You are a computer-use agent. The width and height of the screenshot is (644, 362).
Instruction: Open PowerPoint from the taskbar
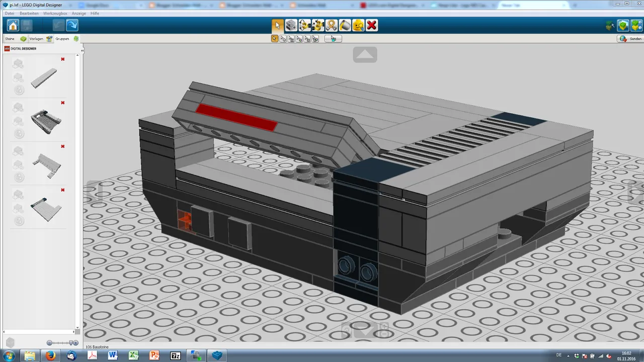(x=154, y=355)
